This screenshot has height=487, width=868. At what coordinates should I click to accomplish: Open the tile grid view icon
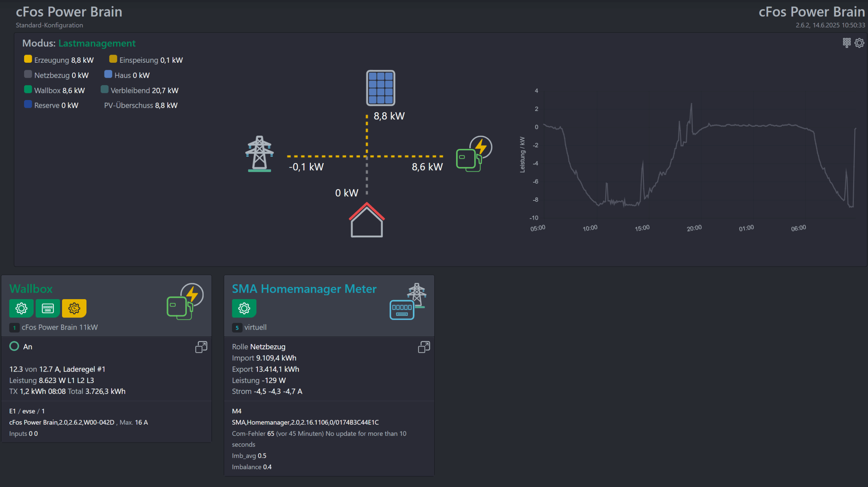pyautogui.click(x=847, y=43)
